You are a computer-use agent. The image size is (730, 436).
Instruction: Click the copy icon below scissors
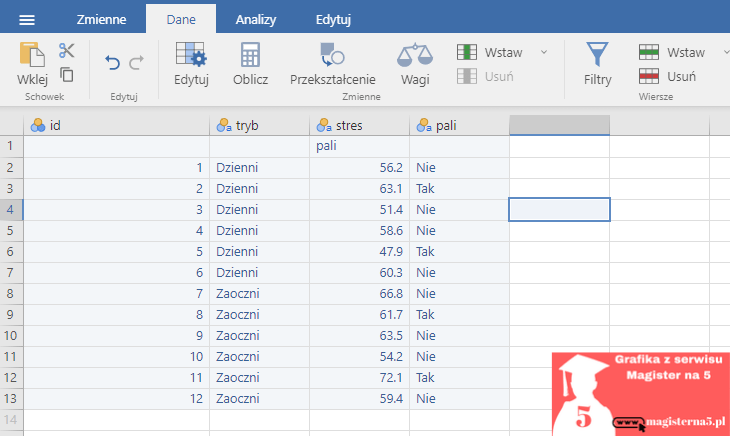[67, 75]
